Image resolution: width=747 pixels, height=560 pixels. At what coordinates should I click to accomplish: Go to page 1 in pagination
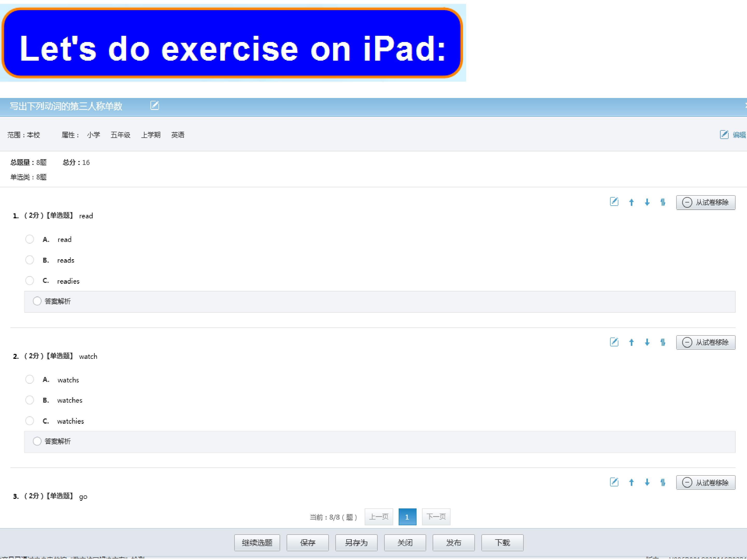click(x=407, y=517)
